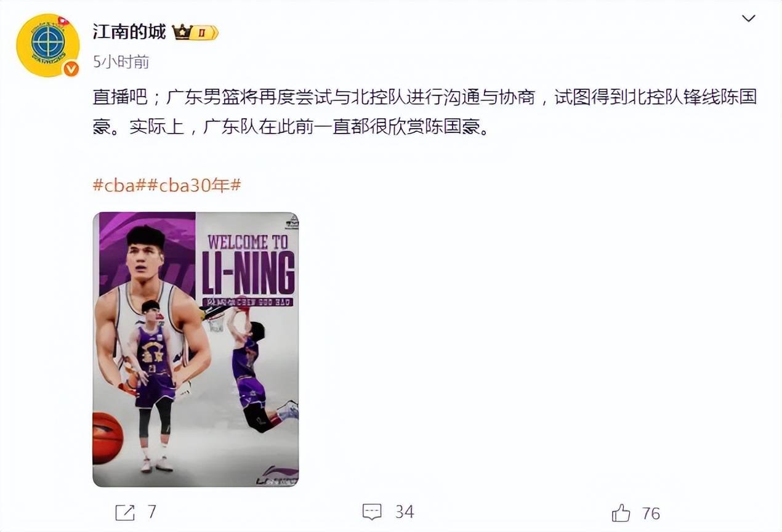Expand the post options chevron menu
Image resolution: width=782 pixels, height=532 pixels.
pyautogui.click(x=748, y=18)
